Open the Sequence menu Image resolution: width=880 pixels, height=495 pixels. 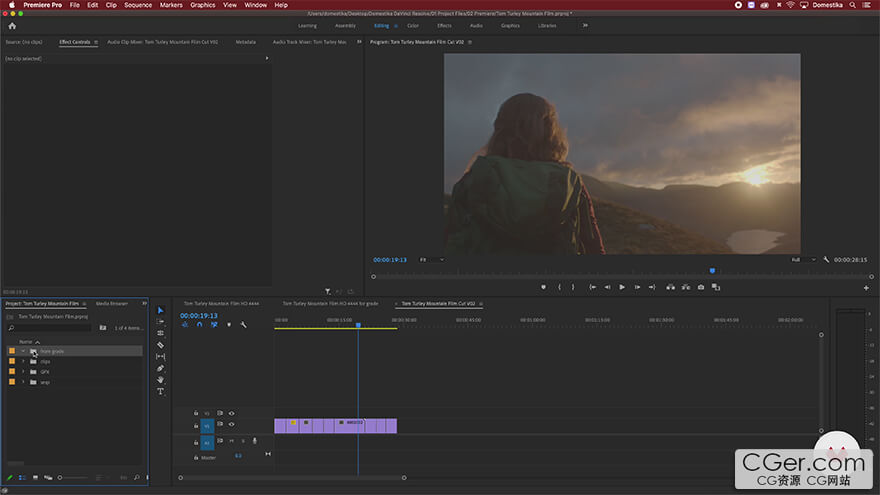138,5
